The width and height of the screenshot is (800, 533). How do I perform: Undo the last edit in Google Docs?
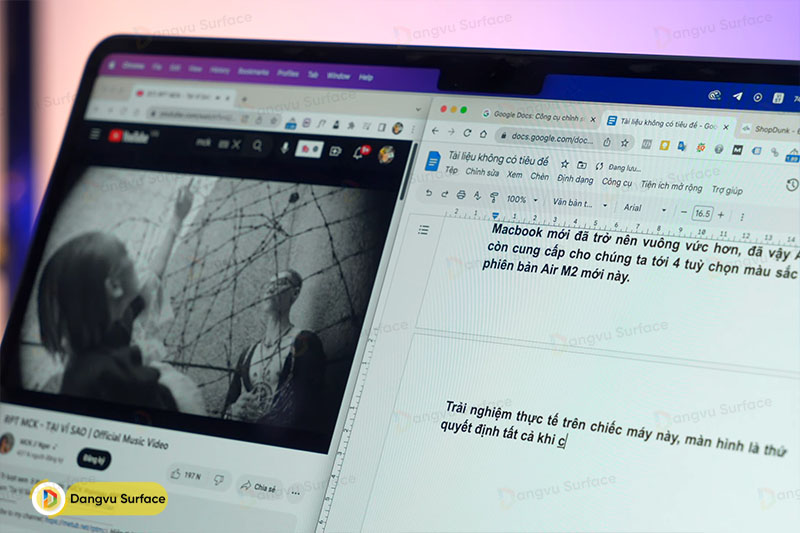pyautogui.click(x=429, y=193)
